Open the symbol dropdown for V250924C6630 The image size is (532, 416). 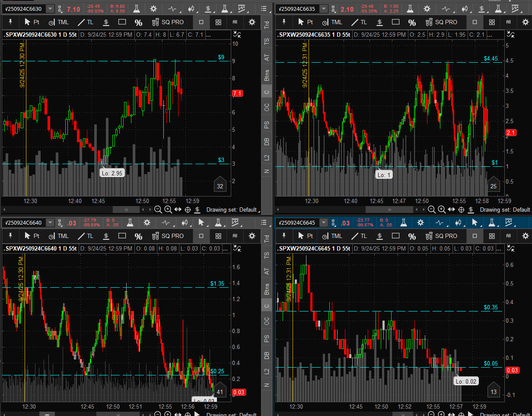50,9
